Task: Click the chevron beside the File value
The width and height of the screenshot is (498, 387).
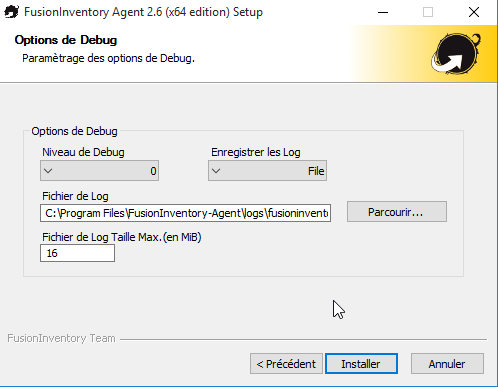Action: [x=216, y=171]
